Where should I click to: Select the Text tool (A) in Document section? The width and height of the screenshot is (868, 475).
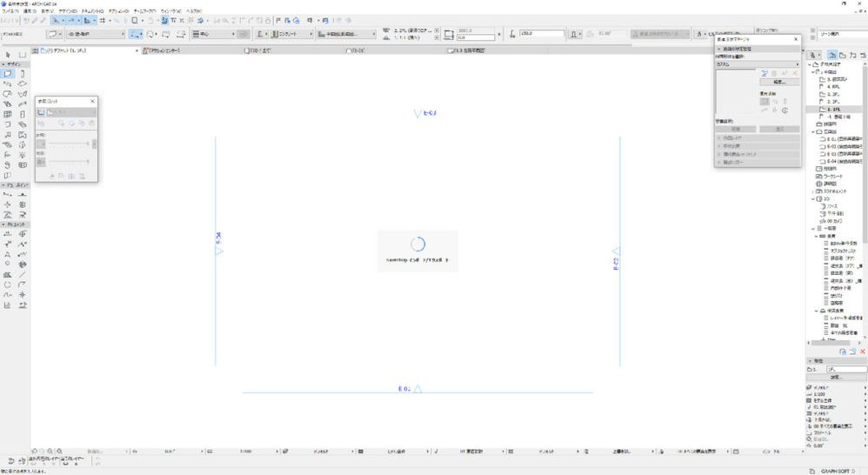tap(8, 254)
